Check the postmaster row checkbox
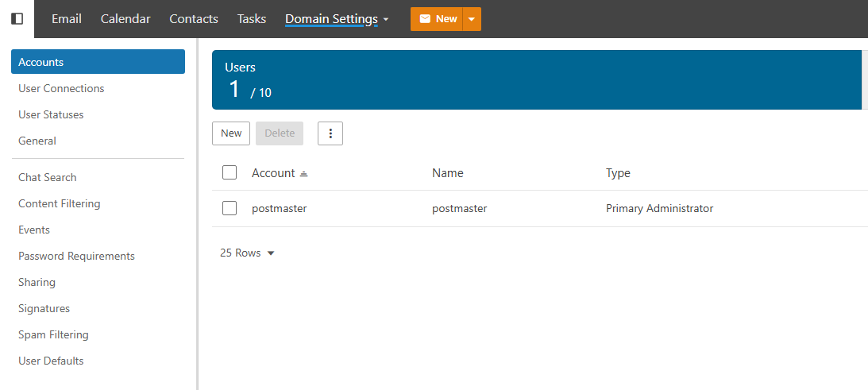The width and height of the screenshot is (868, 390). [230, 208]
